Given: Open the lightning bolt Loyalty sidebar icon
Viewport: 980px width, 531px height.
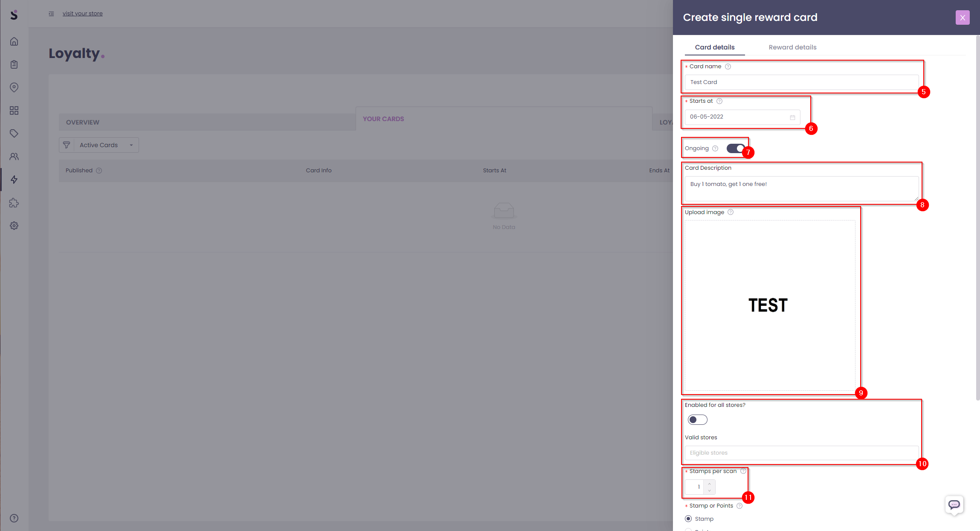Looking at the screenshot, I should tap(14, 180).
